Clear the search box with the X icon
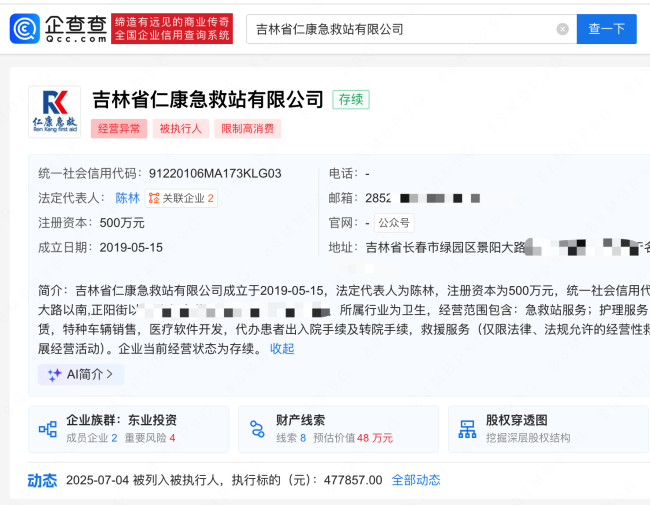Image resolution: width=650 pixels, height=505 pixels. tap(562, 29)
